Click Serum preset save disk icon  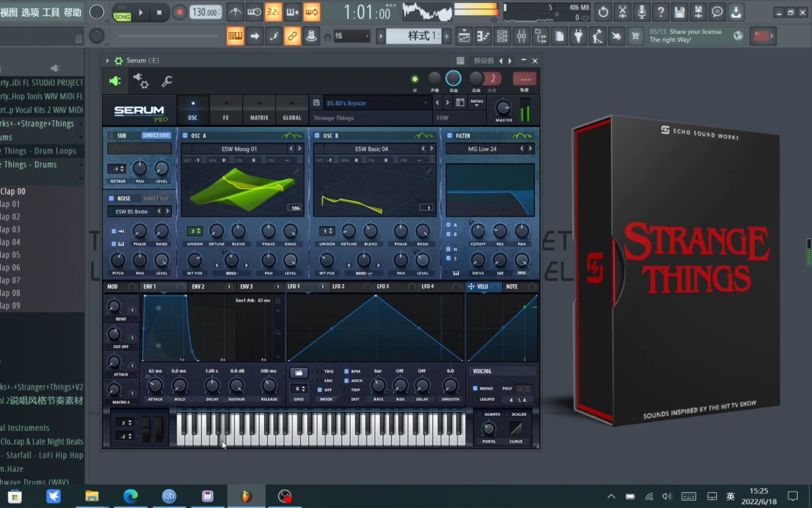[316, 103]
